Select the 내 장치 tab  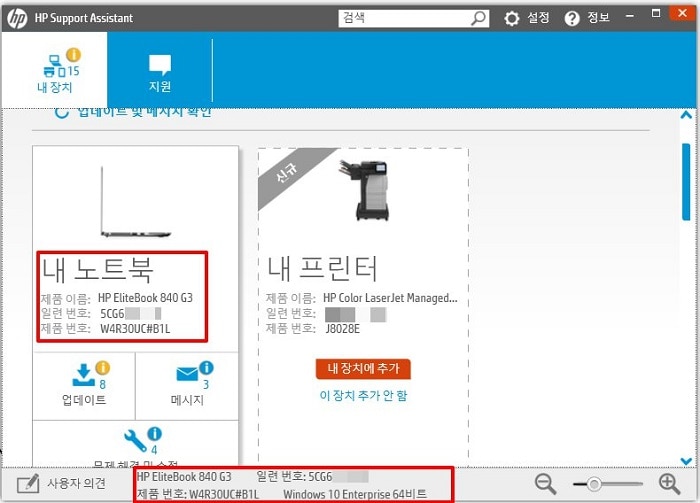[54, 70]
